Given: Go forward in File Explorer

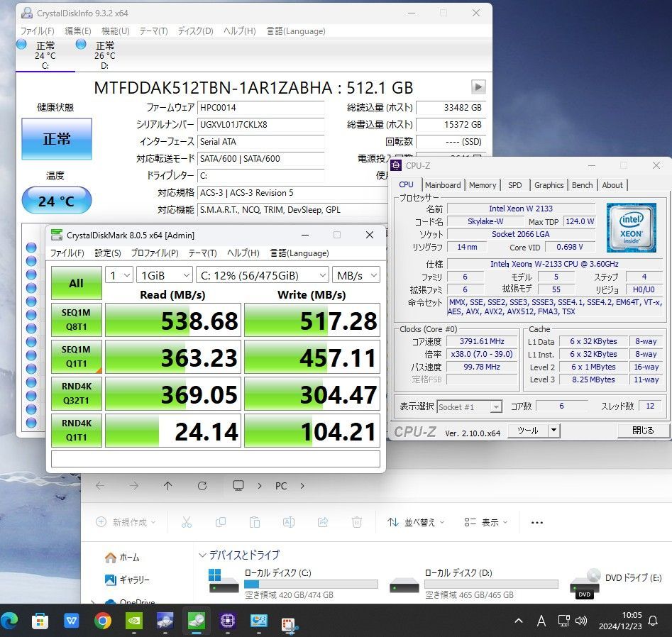Looking at the screenshot, I should pyautogui.click(x=134, y=485).
